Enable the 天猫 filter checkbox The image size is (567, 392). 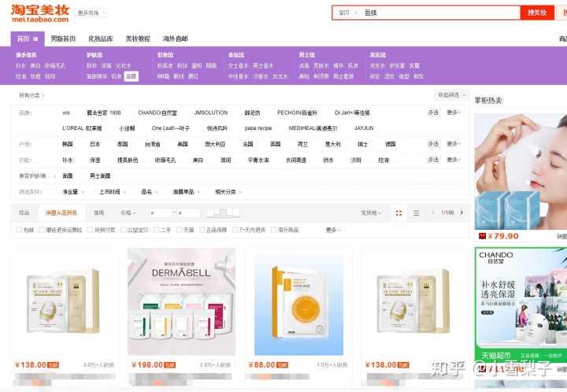tap(179, 230)
